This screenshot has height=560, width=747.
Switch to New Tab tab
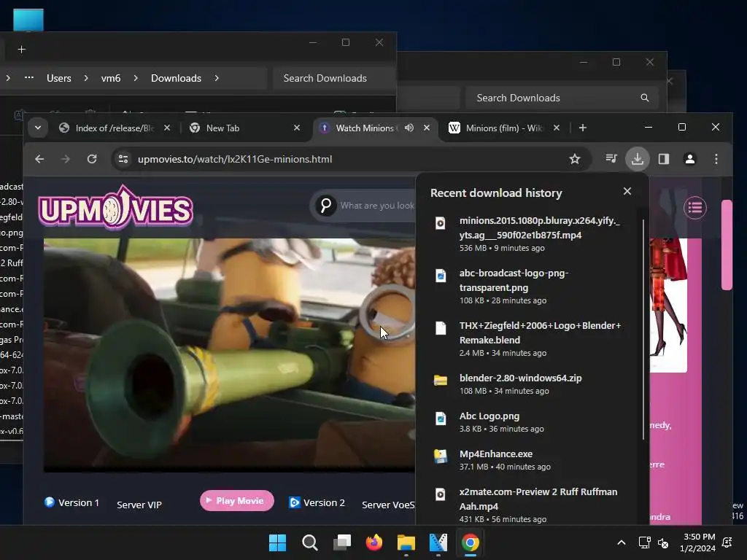(237, 128)
